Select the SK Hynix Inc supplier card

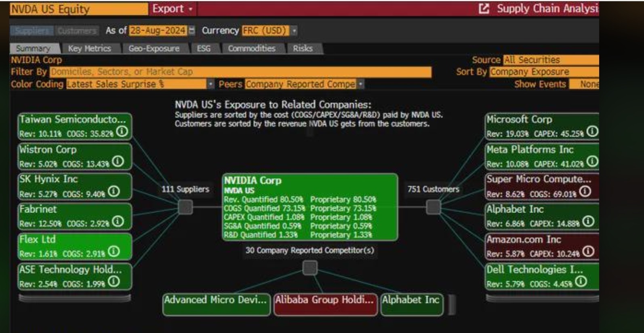point(75,186)
